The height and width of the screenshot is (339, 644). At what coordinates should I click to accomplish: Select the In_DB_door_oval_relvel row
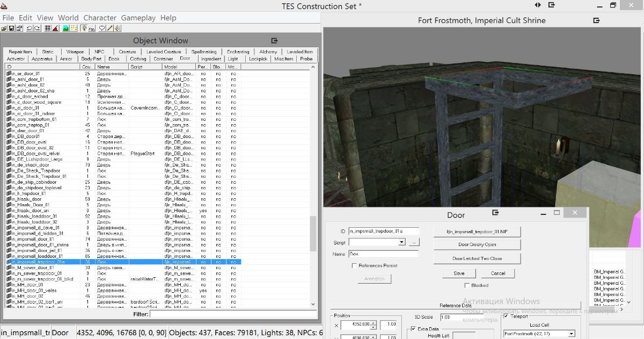click(x=123, y=154)
